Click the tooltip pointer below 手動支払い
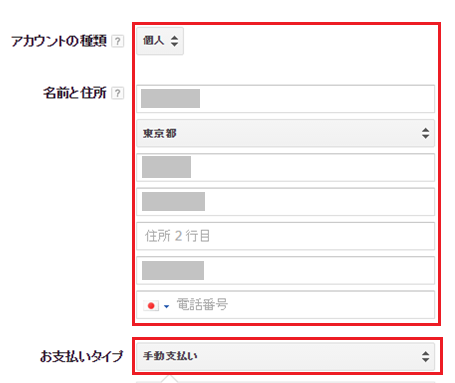Image resolution: width=455 pixels, height=383 pixels. [170, 379]
